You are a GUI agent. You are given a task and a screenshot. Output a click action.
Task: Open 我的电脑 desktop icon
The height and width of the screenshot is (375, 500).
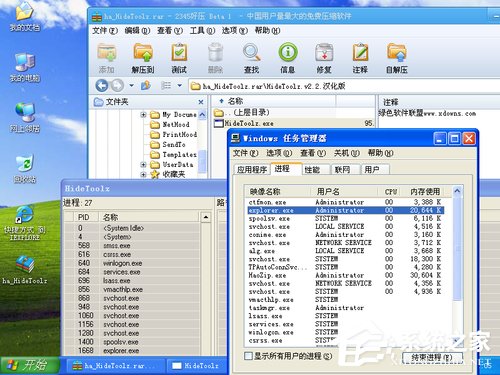pos(24,68)
